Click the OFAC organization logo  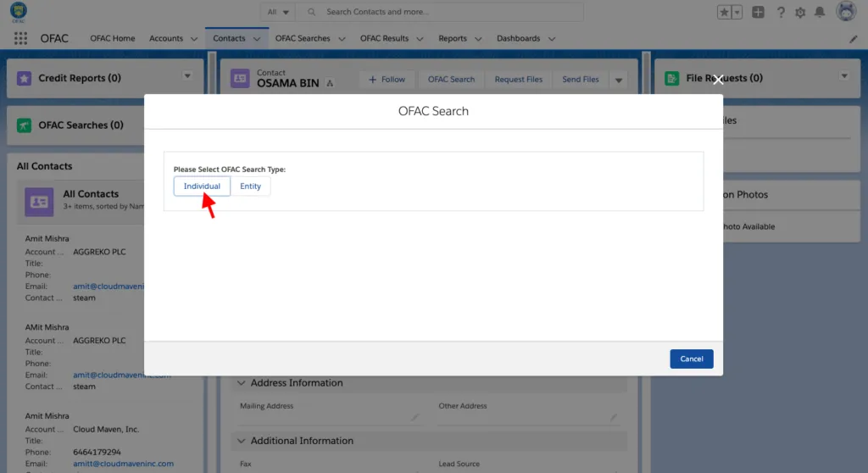tap(19, 12)
